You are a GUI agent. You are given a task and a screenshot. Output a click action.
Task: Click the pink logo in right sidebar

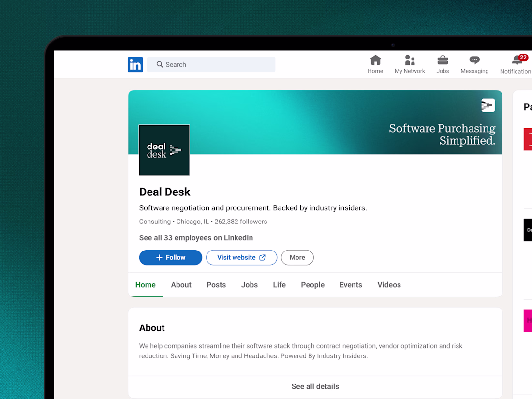click(528, 321)
